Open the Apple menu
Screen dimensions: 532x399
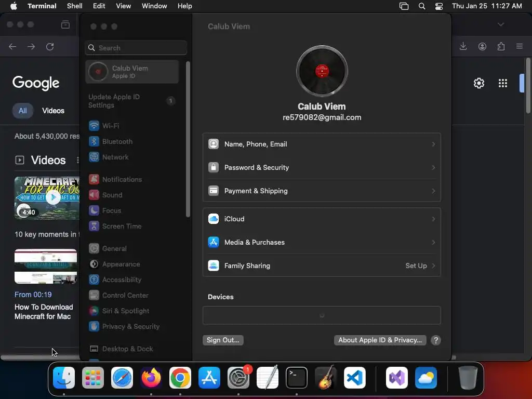coord(14,6)
